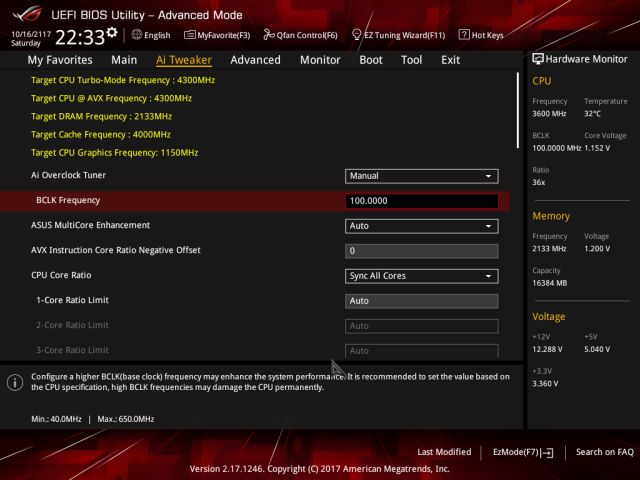Open the Monitor tab
This screenshot has height=480, width=640.
[x=320, y=60]
